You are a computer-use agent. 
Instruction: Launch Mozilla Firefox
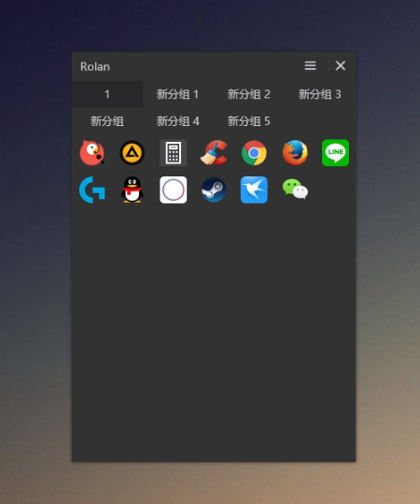click(295, 153)
